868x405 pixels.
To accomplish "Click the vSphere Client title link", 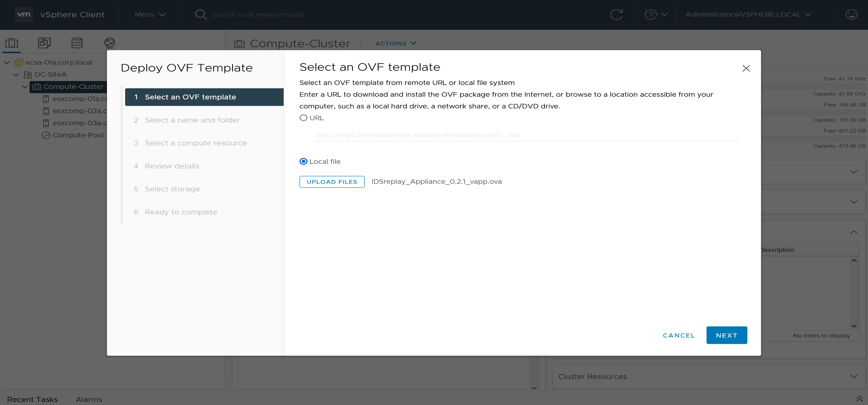I will [72, 15].
